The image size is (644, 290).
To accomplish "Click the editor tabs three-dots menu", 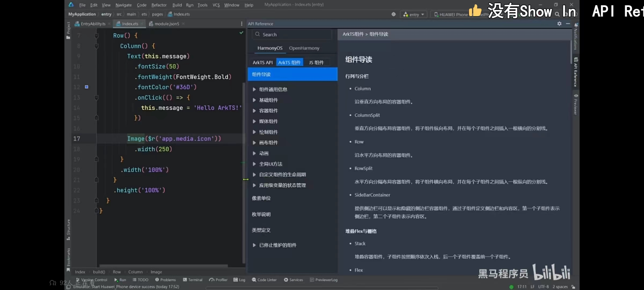I will (241, 24).
